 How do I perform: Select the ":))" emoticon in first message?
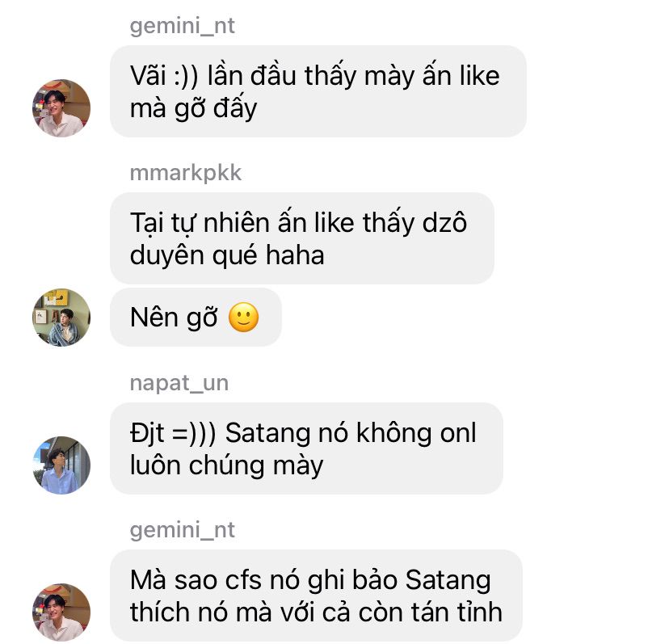(x=186, y=77)
